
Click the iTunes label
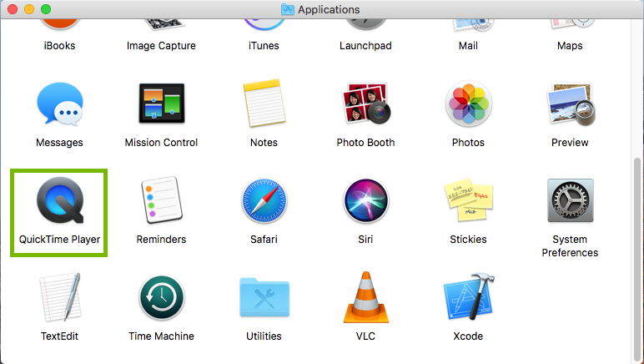[264, 46]
